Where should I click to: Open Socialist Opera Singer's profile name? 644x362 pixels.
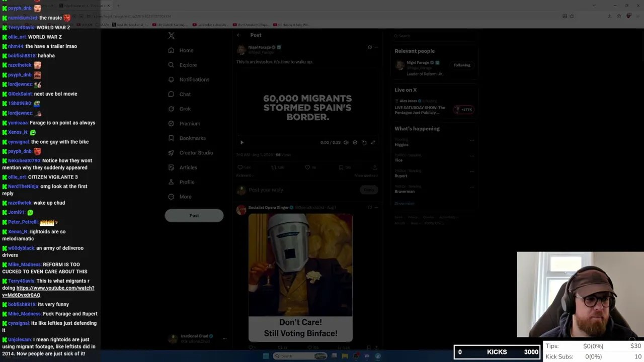268,207
